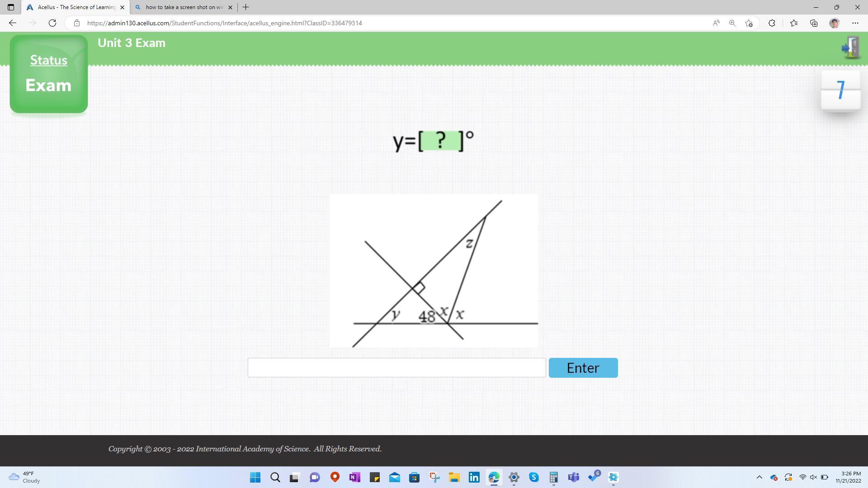Open the tab actions menu
Screen dimensions: 868x488
click(11, 7)
